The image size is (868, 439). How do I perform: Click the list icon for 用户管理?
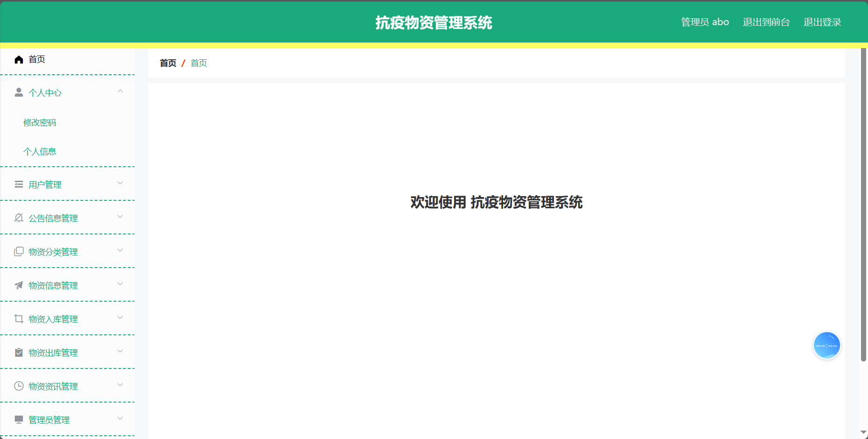tap(19, 184)
